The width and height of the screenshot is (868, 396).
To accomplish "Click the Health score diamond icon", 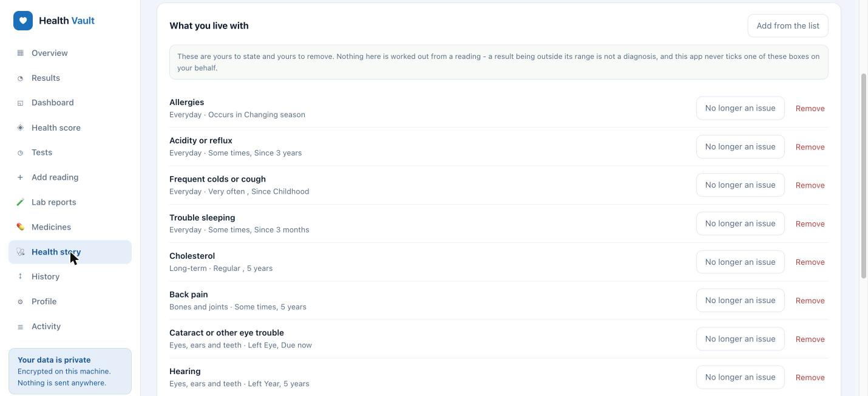I will [x=20, y=128].
